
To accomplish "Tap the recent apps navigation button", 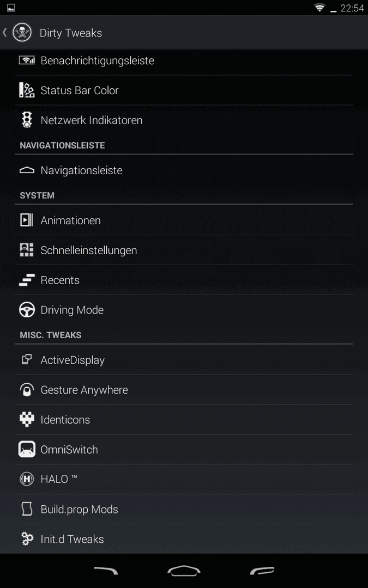I will point(262,571).
